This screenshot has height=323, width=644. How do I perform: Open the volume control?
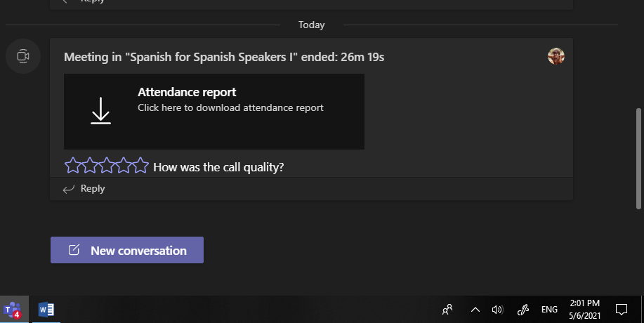(497, 309)
